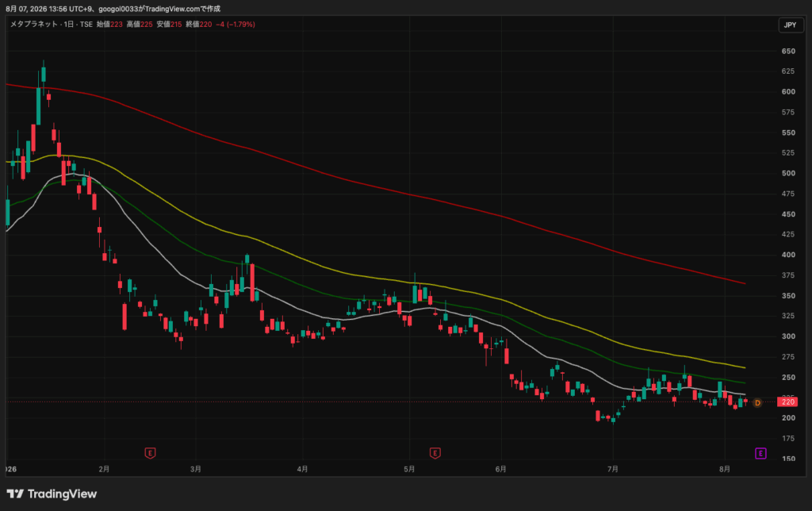Click the orange dividend D marker
The width and height of the screenshot is (812, 511).
pyautogui.click(x=757, y=402)
